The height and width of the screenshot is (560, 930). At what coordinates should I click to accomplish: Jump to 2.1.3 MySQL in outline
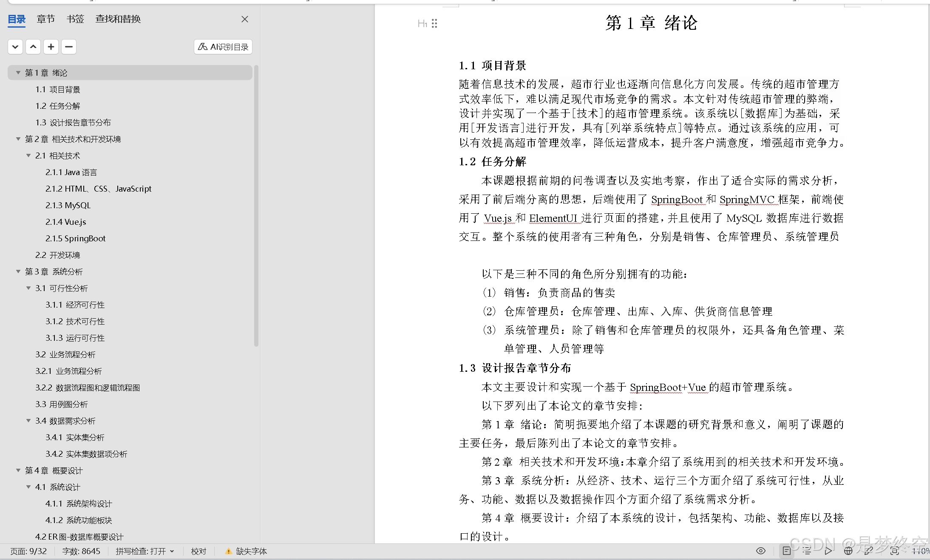tap(68, 205)
